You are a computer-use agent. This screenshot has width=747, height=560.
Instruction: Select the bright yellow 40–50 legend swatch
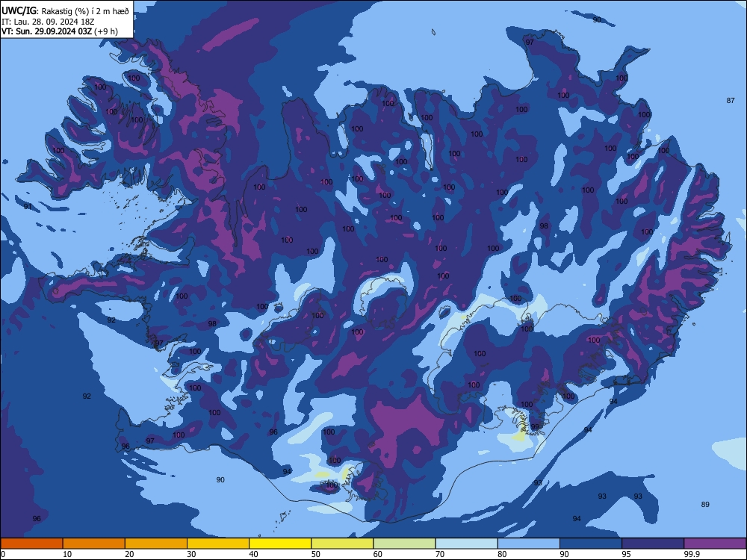point(280,544)
